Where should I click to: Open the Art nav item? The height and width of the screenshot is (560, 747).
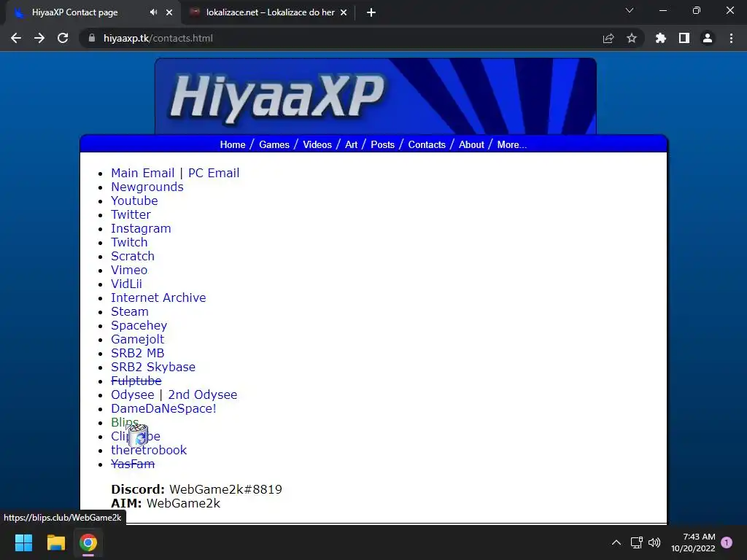[x=351, y=145]
